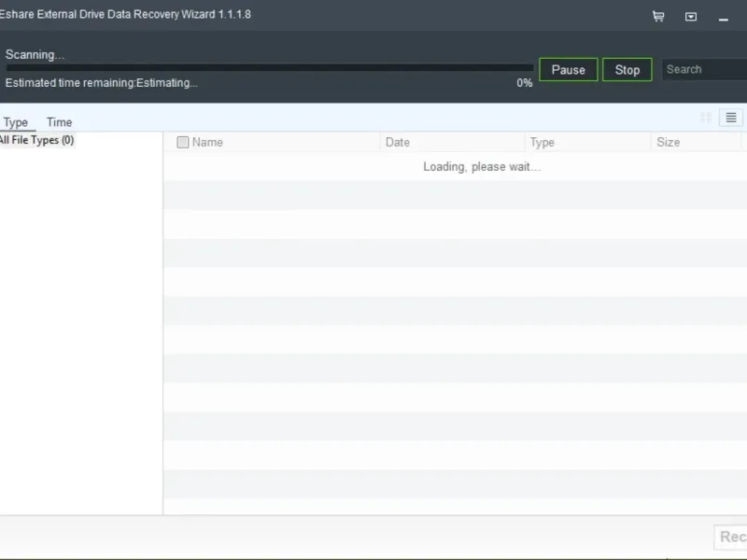Click the 'Loading, please wait...' message
747x560 pixels.
tap(482, 167)
